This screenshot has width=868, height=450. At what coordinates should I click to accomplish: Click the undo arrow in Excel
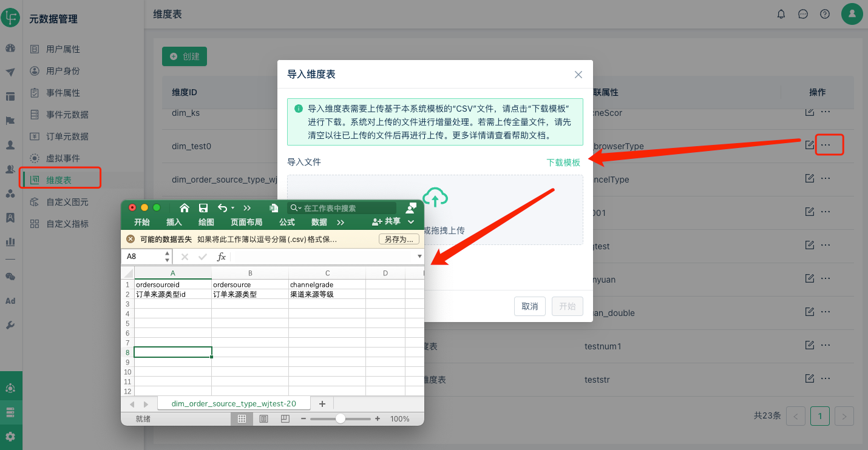[223, 208]
